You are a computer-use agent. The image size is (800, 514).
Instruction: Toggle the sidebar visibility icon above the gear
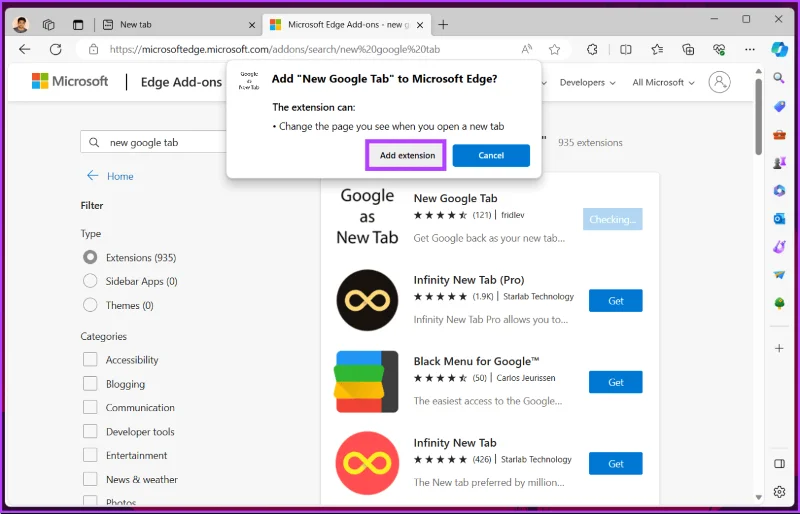[779, 463]
